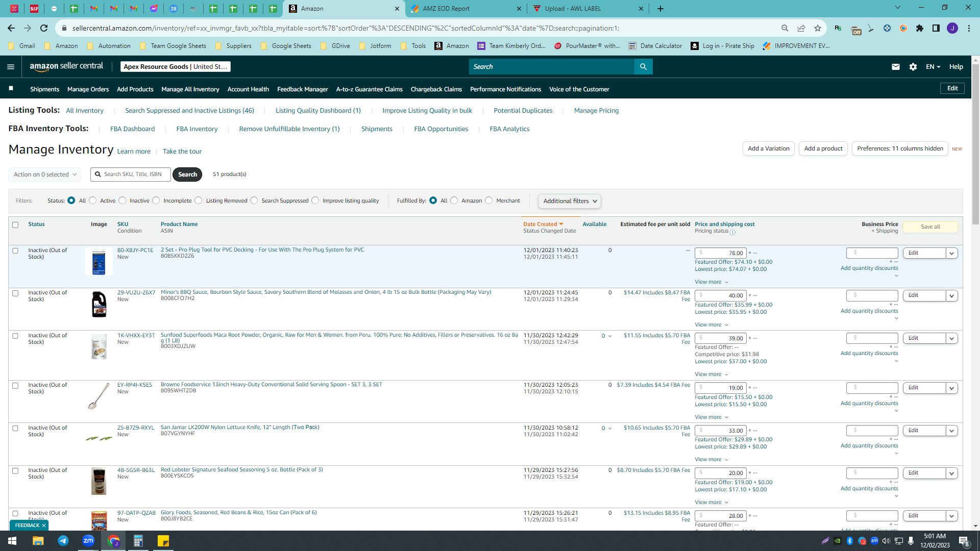
Task: Open the Chrome profile avatar
Action: coord(952,28)
